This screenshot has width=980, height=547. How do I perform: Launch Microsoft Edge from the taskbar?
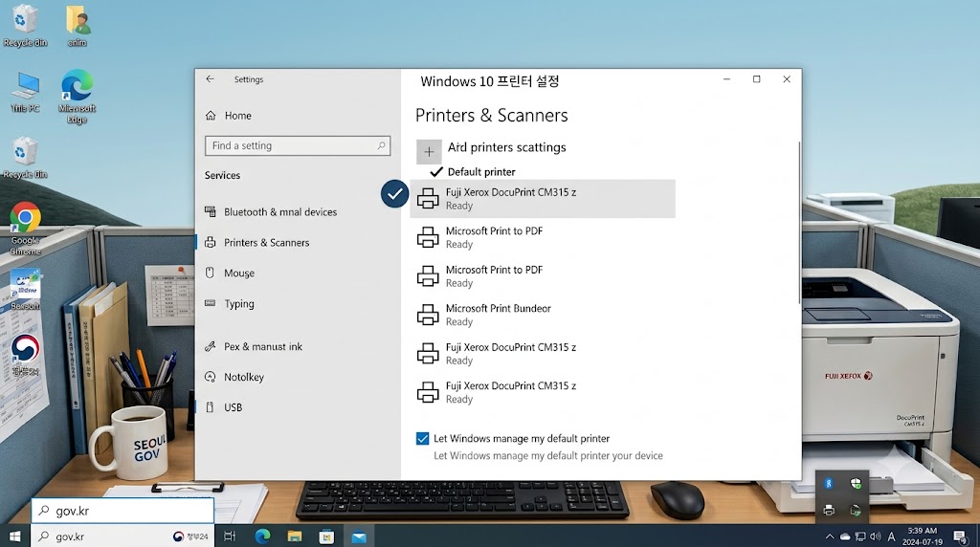tap(262, 536)
